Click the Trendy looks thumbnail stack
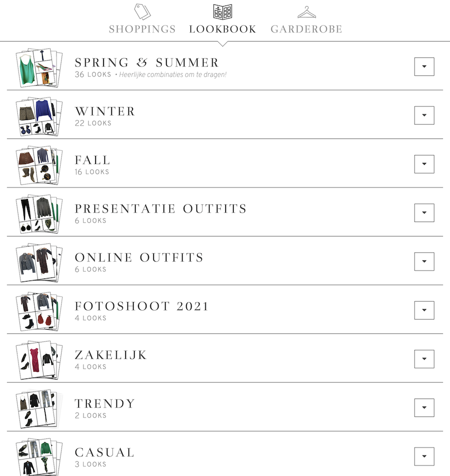This screenshot has width=450, height=476. [x=38, y=407]
